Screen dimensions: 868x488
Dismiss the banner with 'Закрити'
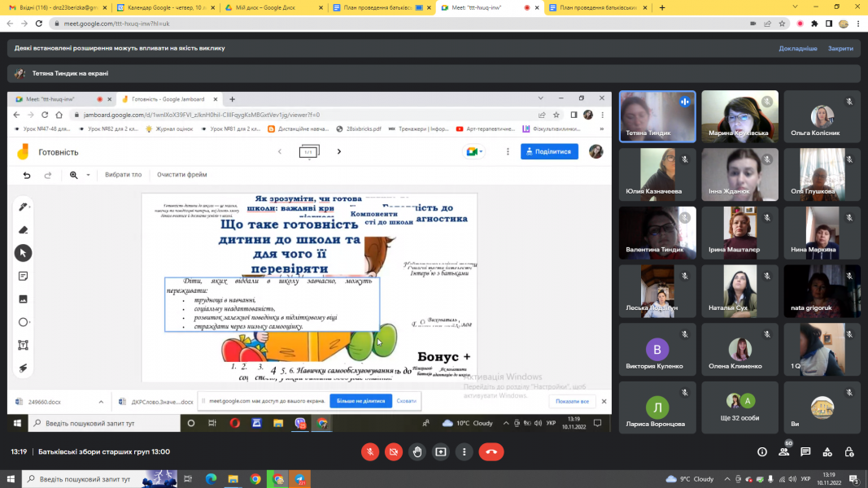click(x=840, y=49)
